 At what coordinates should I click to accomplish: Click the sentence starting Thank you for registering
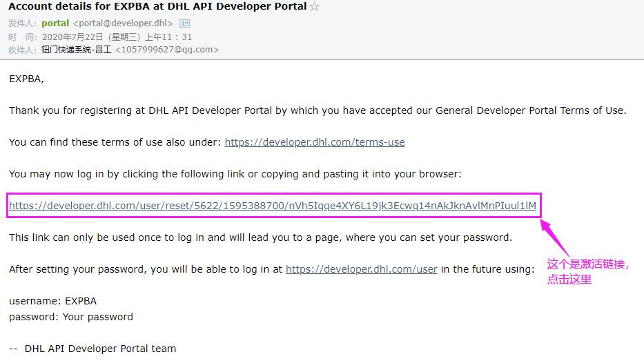pos(318,110)
